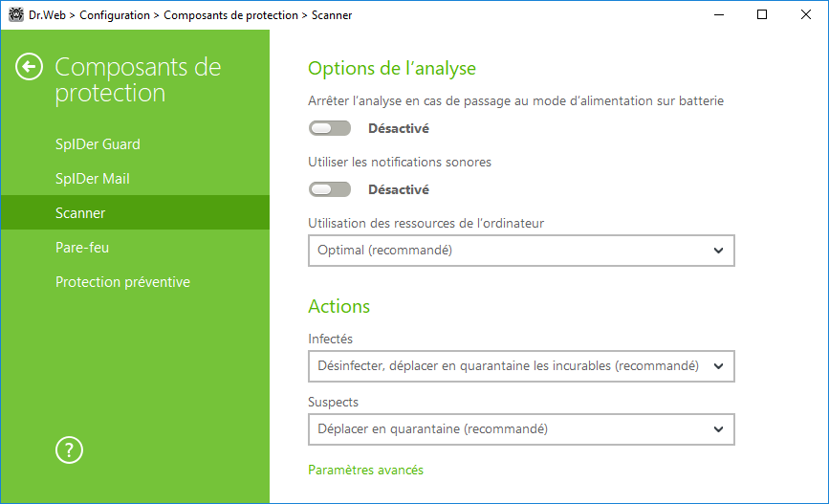This screenshot has width=829, height=504.
Task: Open Protection préventive section
Action: click(122, 282)
